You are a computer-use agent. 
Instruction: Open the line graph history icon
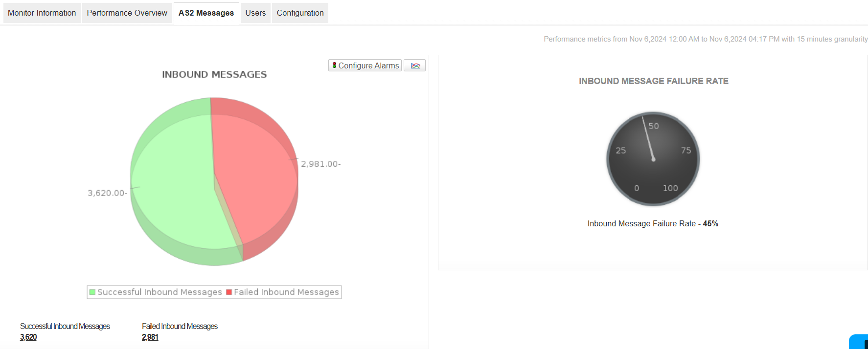415,65
